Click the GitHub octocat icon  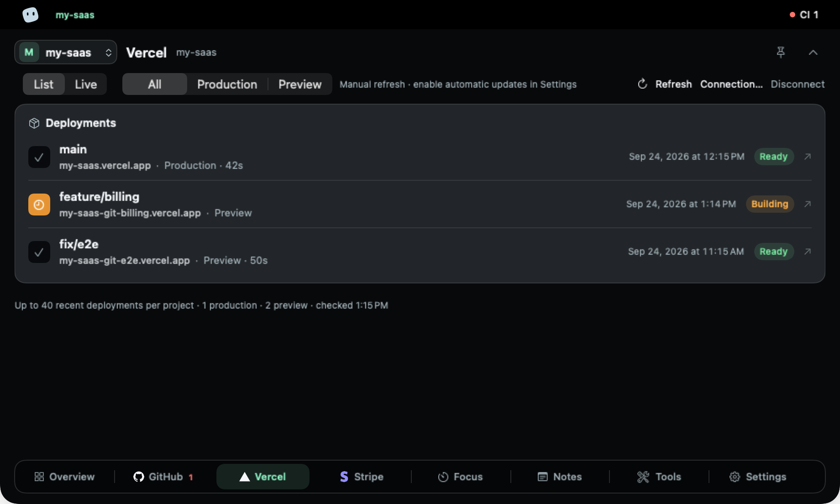(x=138, y=477)
